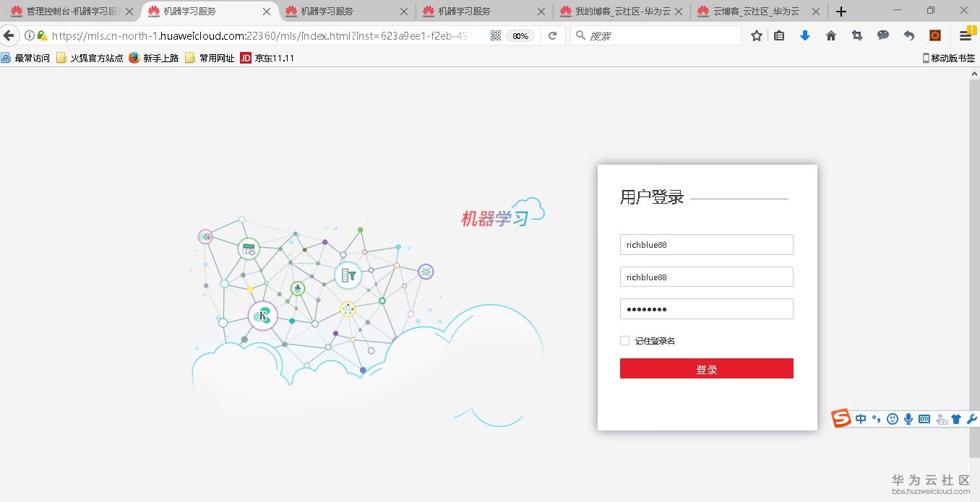Reload the page with the refresh icon

click(x=553, y=35)
